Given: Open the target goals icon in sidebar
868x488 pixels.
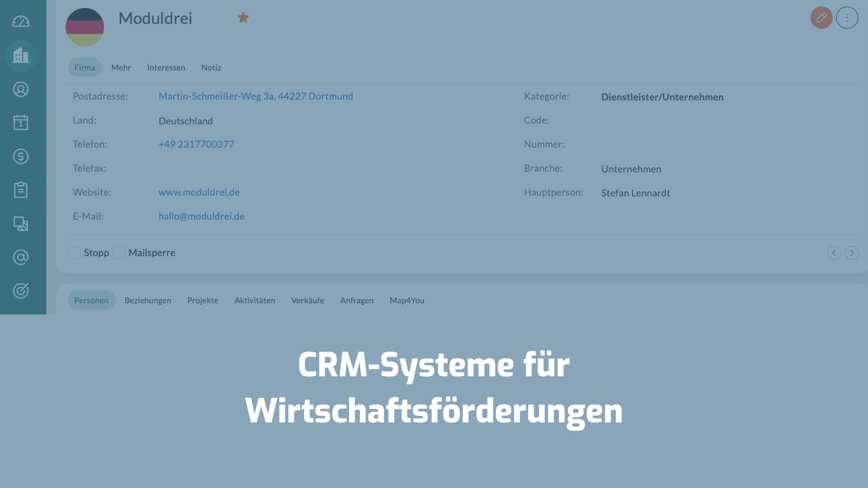Looking at the screenshot, I should 21,291.
